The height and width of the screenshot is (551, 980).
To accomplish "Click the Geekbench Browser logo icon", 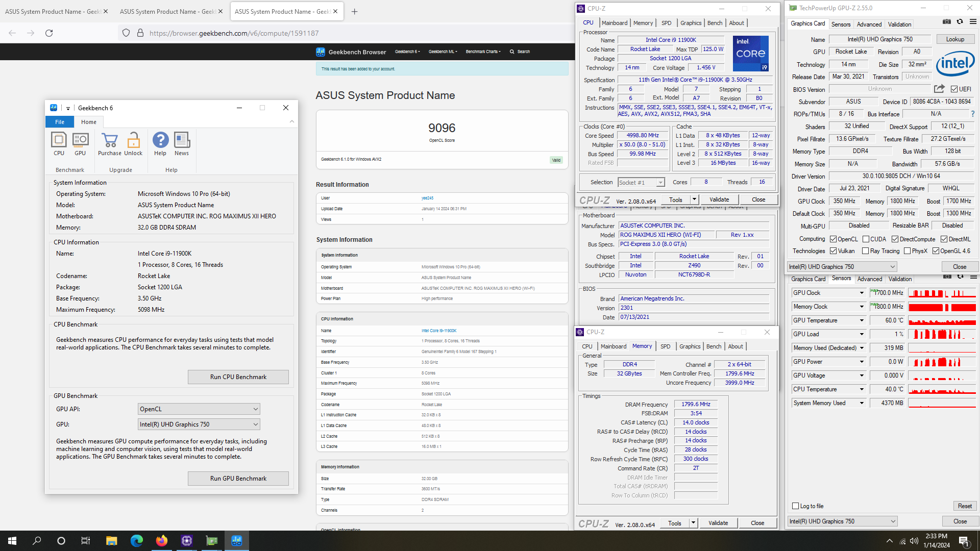I will tap(321, 52).
